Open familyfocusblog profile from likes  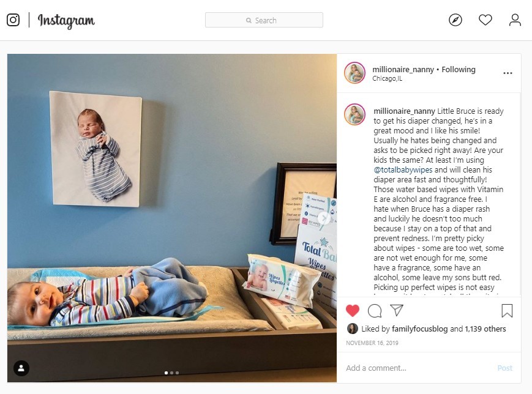coord(420,329)
